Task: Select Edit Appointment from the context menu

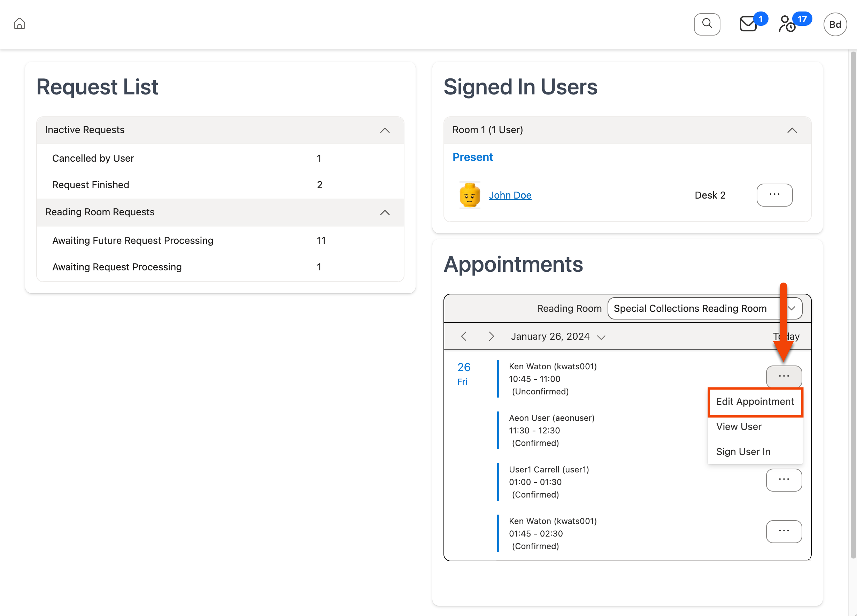Action: coord(755,401)
